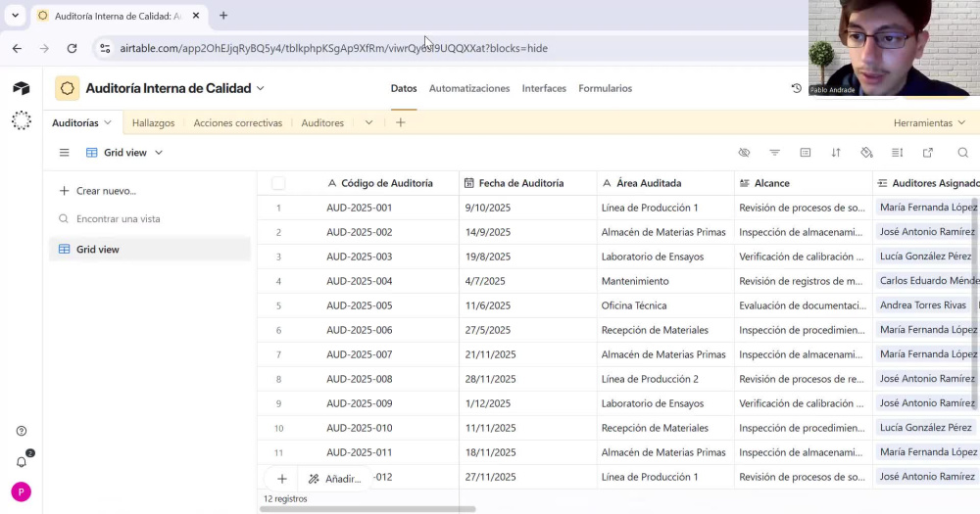
Task: Expand the Auditoría Interna de Calidad dropdown
Action: (261, 89)
